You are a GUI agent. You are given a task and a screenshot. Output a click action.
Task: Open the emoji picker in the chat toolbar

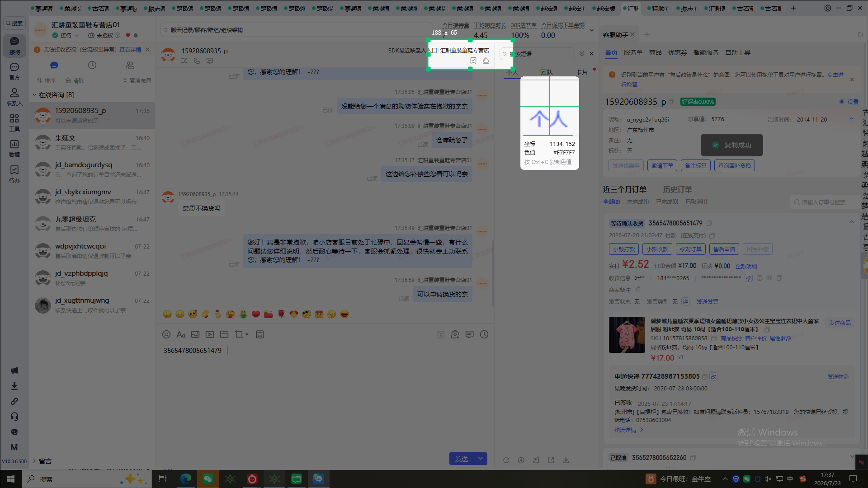(166, 334)
